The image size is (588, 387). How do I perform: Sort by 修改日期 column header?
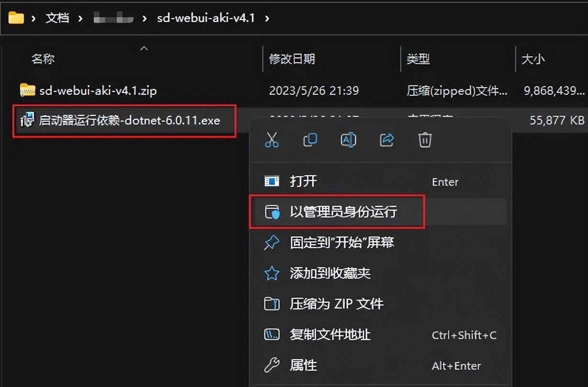tap(292, 59)
